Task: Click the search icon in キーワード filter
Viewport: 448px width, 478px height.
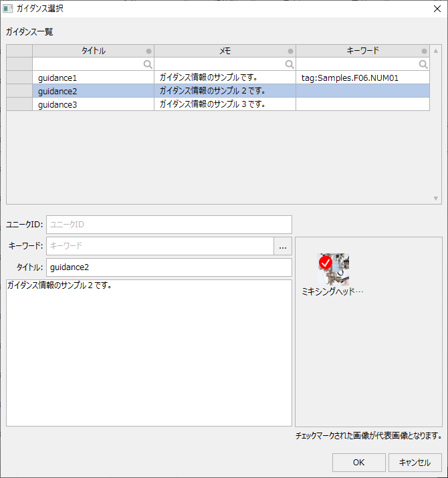Action: coord(423,64)
